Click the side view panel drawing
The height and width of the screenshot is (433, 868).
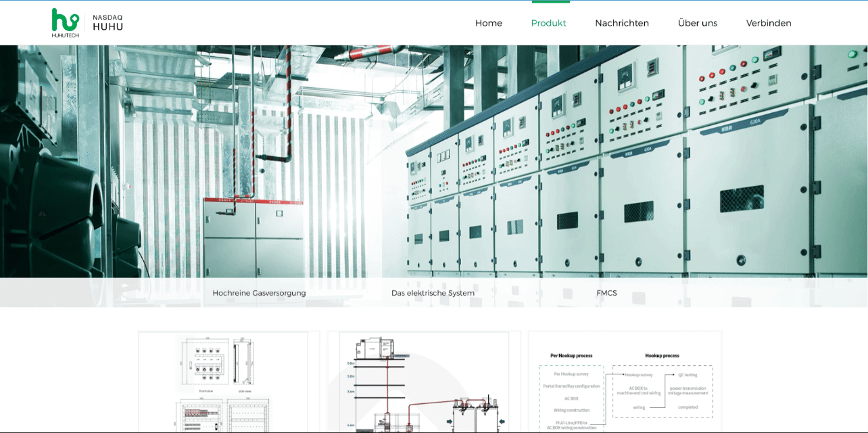[x=244, y=364]
